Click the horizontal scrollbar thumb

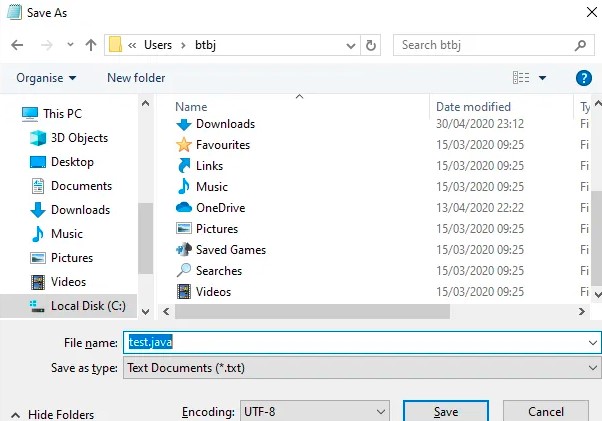tap(312, 311)
